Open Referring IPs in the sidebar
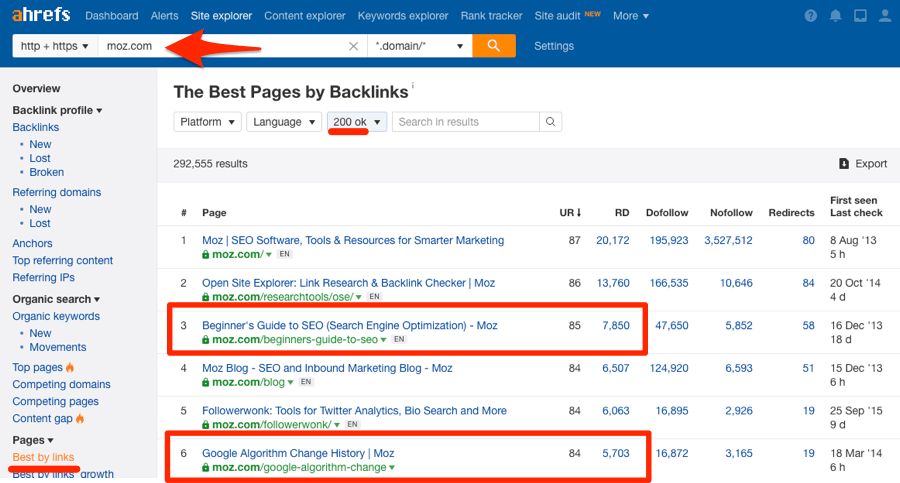This screenshot has width=900, height=483. (x=44, y=278)
